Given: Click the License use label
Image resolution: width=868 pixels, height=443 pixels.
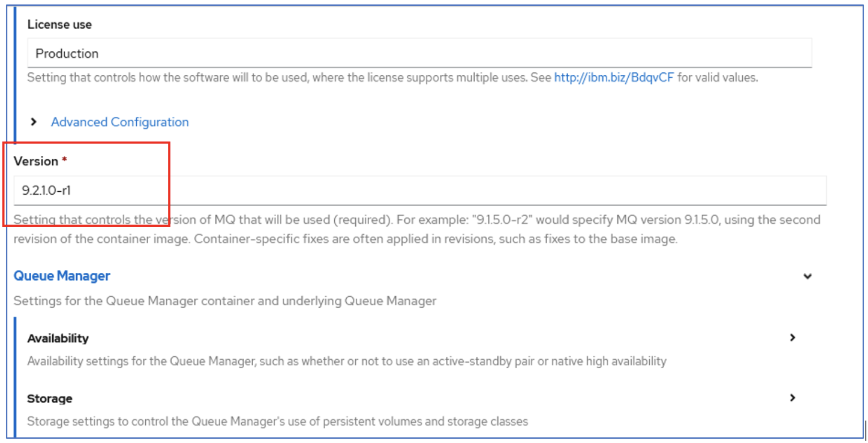Looking at the screenshot, I should pyautogui.click(x=59, y=24).
